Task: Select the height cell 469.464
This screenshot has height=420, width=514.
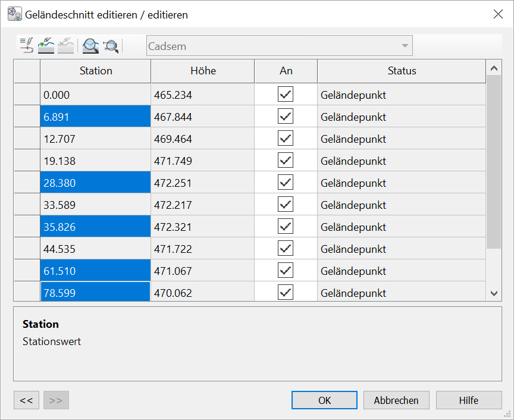Action: point(202,139)
